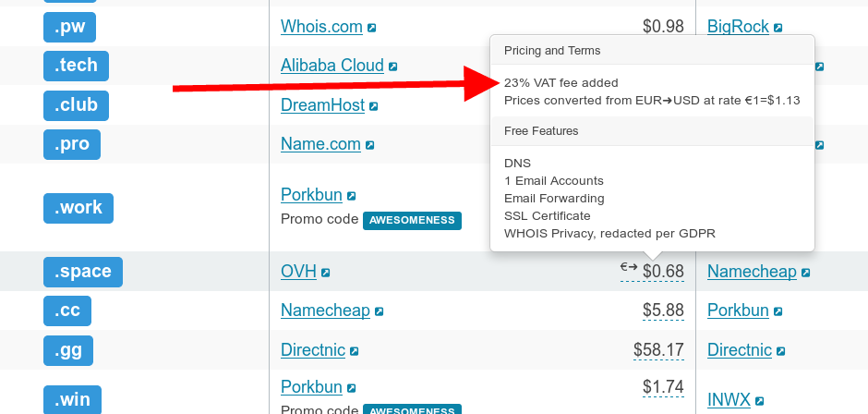Select the .space domain tag
The image size is (868, 414).
click(x=82, y=272)
